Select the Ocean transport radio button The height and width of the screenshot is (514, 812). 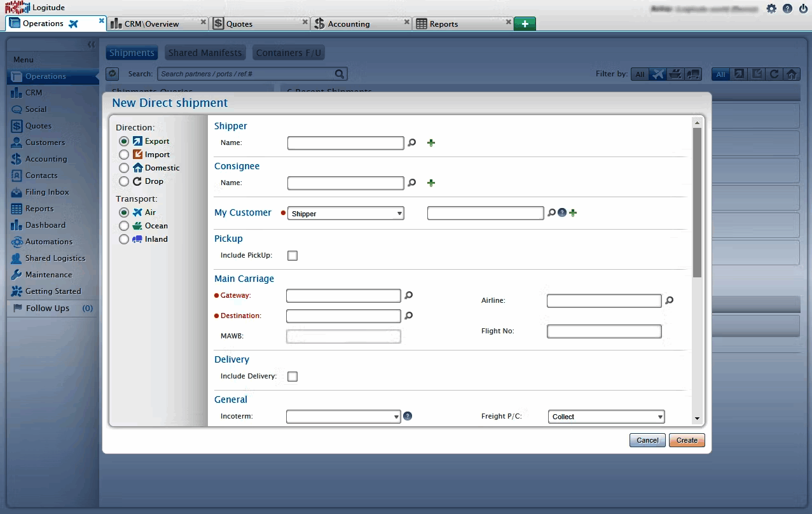point(123,225)
